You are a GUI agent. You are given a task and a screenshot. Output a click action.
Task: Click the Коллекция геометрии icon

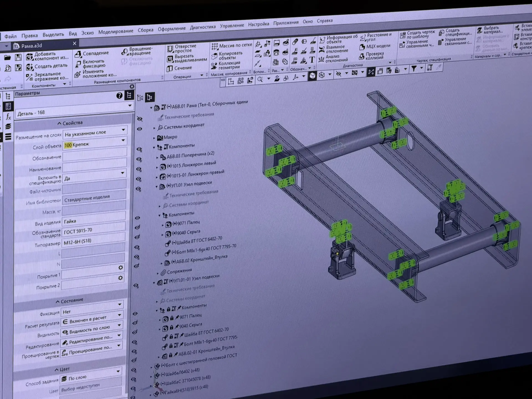pyautogui.click(x=214, y=66)
